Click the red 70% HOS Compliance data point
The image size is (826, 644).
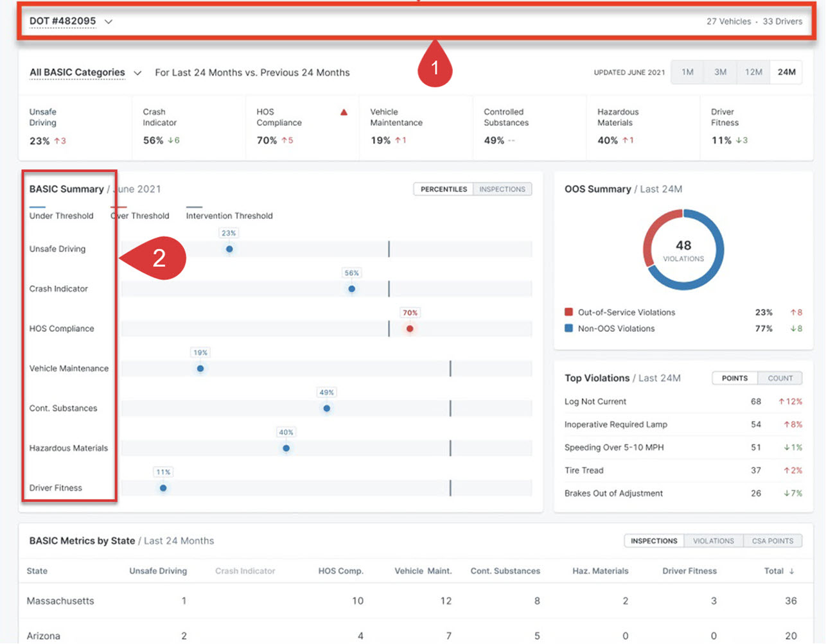[x=410, y=329]
